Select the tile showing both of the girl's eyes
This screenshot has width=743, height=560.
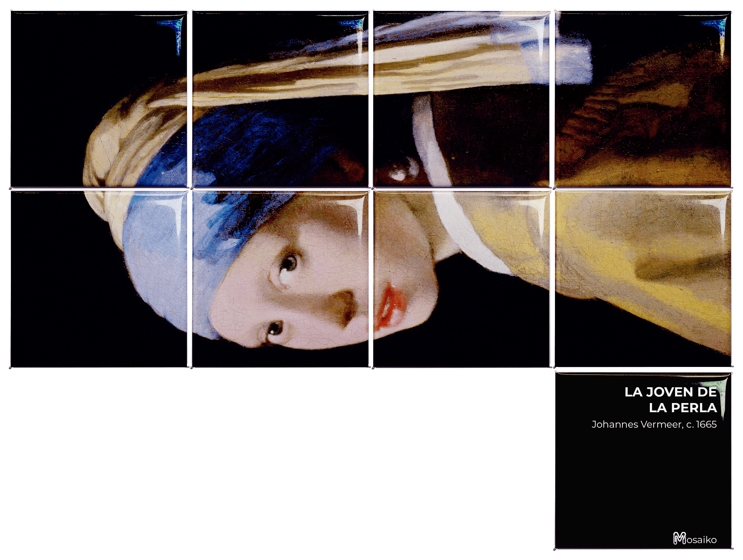point(280,279)
